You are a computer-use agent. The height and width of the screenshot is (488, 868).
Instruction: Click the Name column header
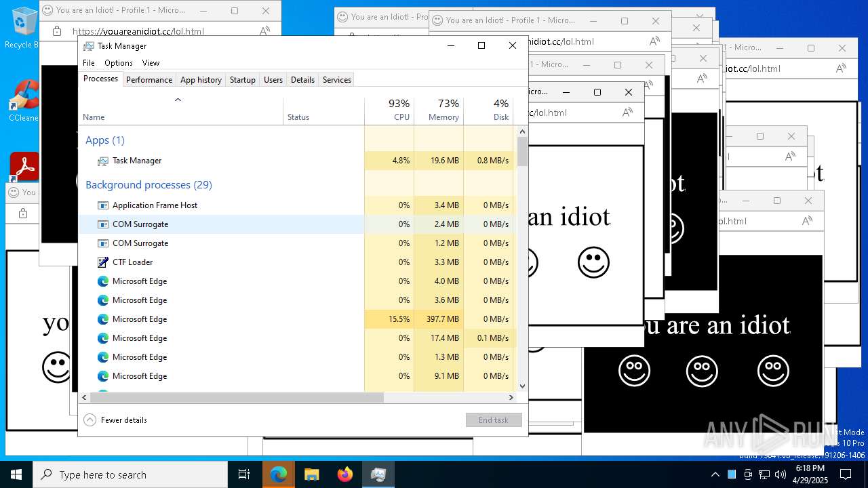180,110
